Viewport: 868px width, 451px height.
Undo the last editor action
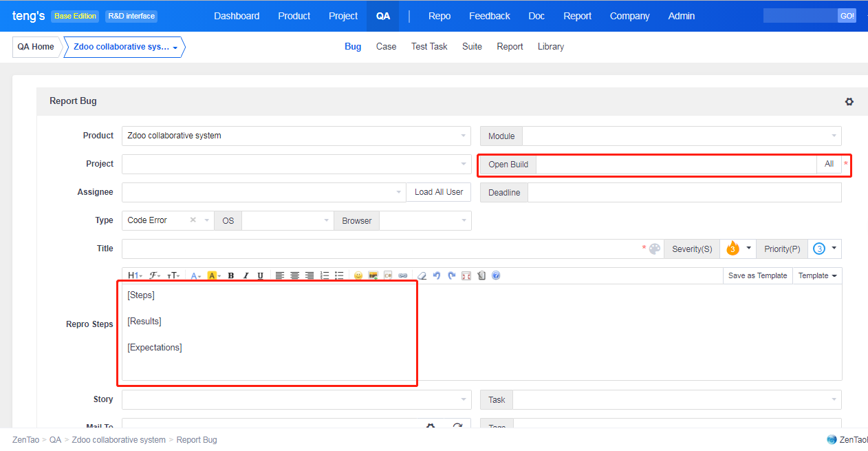[x=437, y=275]
